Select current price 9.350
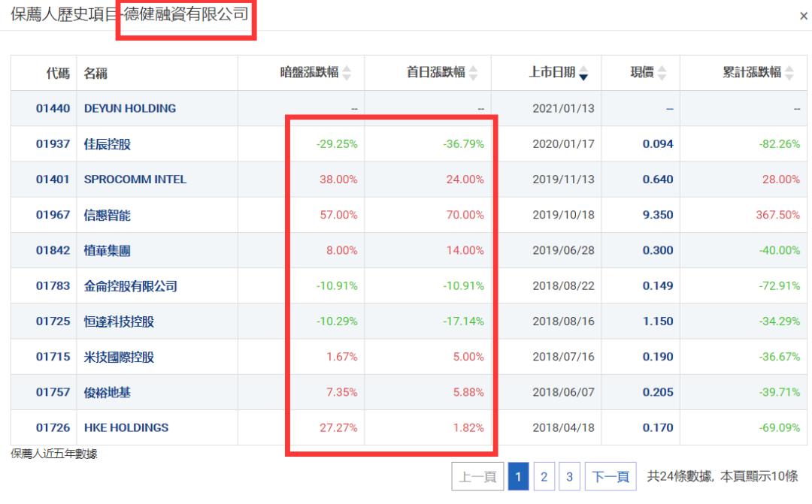 (658, 215)
